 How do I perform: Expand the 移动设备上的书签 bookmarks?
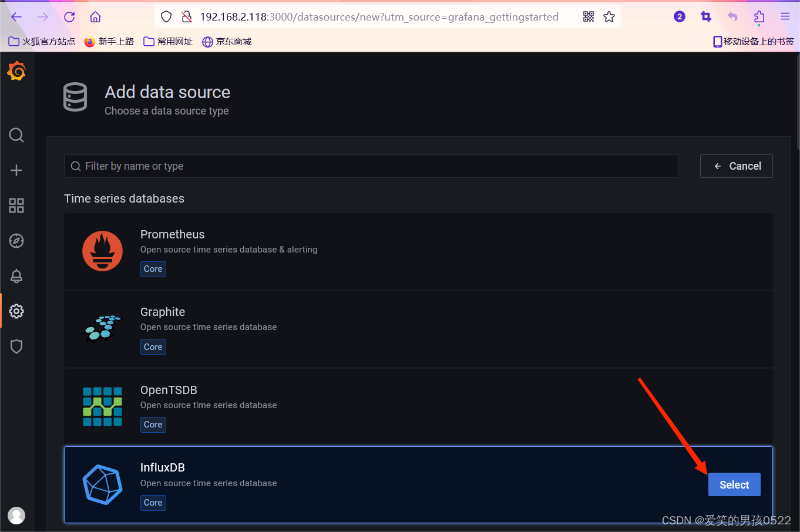[752, 41]
